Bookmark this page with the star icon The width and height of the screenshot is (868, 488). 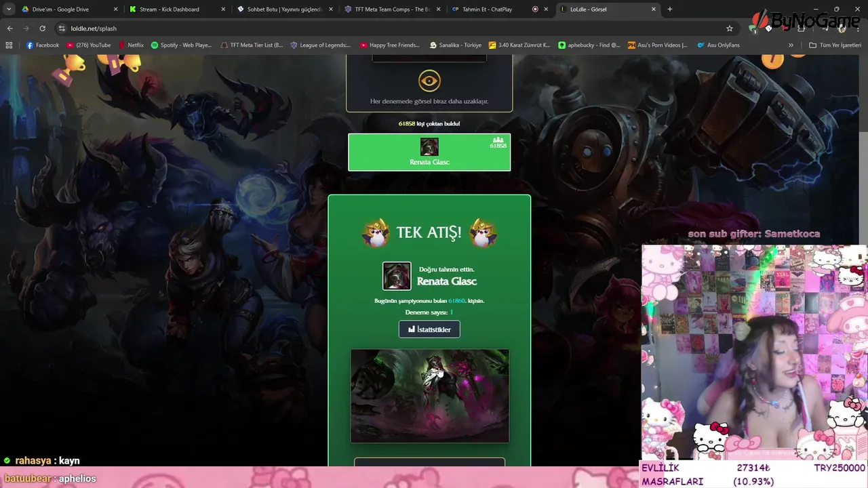click(730, 28)
